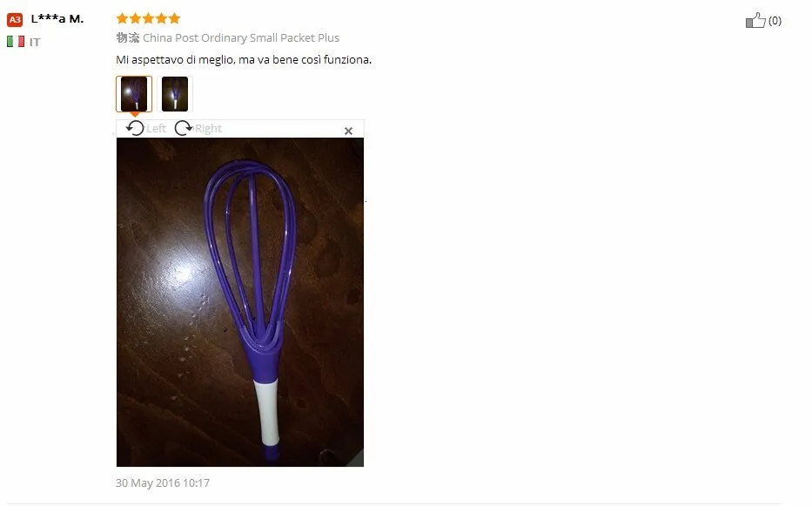
Task: Click the rotate right arrow icon
Action: (184, 128)
